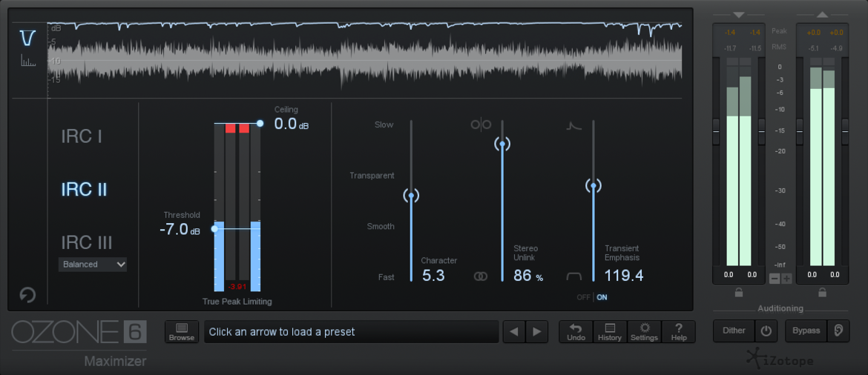Select the gain reduction trace view icon

(x=27, y=38)
